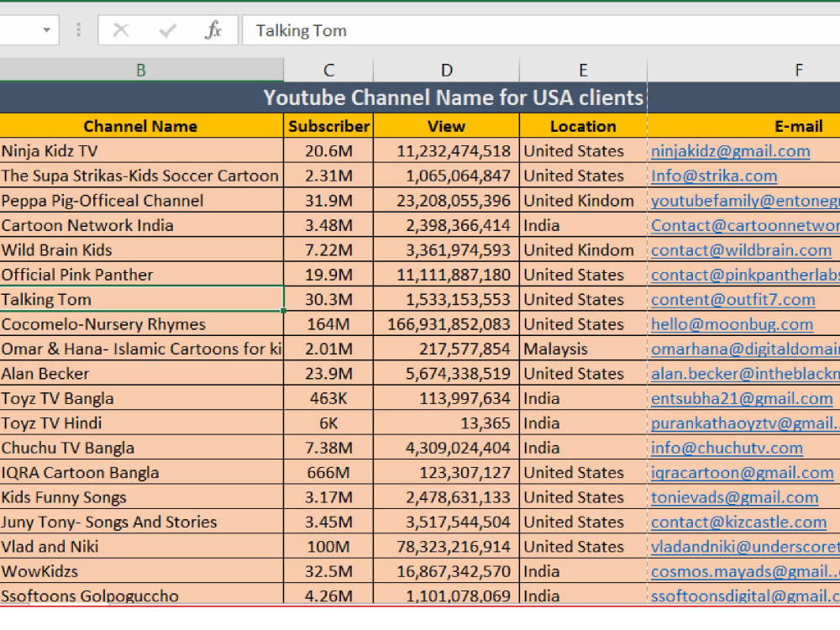
Task: Click the View header cell
Action: (446, 126)
